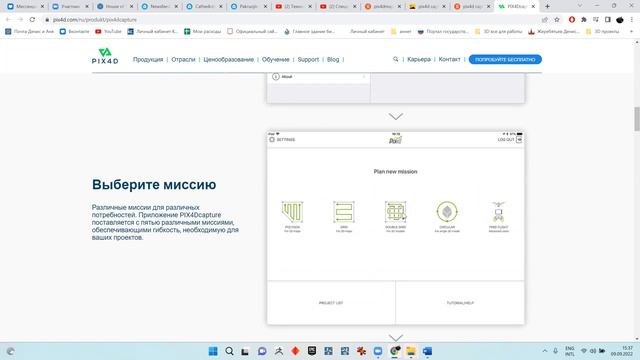Open the Windows Start button

(213, 351)
